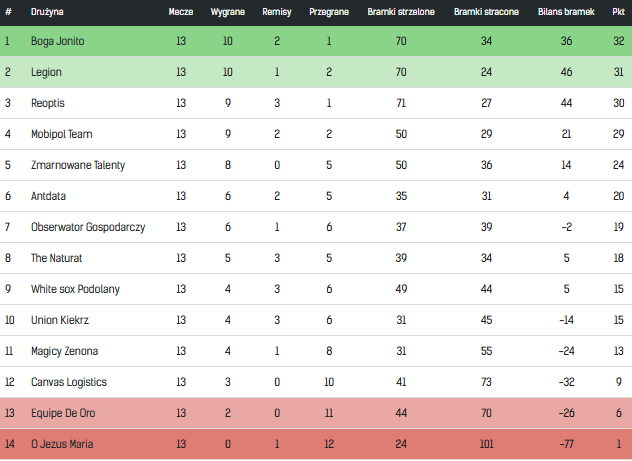The width and height of the screenshot is (632, 461).
Task: Open the Legion team link
Action: [x=46, y=72]
